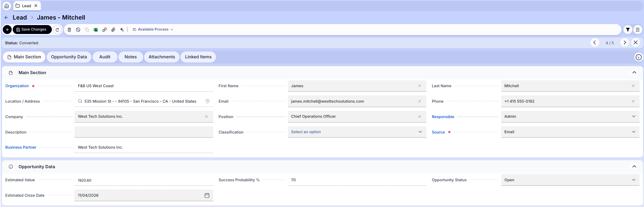
Task: Clear the First Name field
Action: pos(419,86)
